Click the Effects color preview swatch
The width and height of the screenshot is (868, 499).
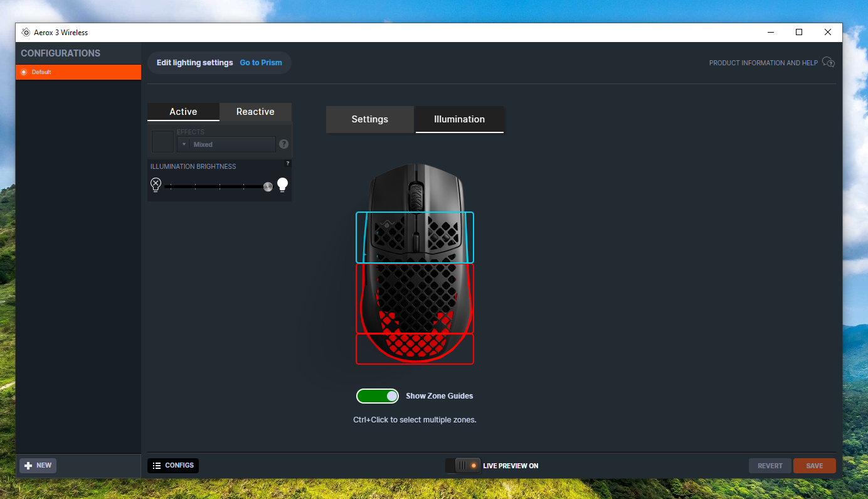pos(163,141)
